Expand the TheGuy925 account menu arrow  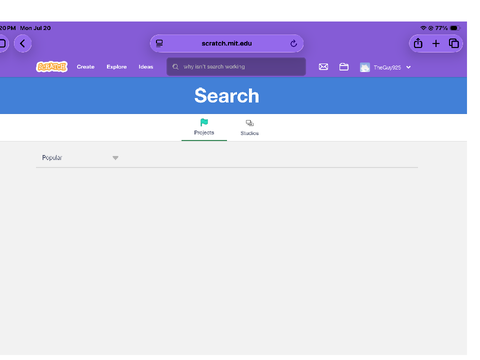(x=408, y=67)
